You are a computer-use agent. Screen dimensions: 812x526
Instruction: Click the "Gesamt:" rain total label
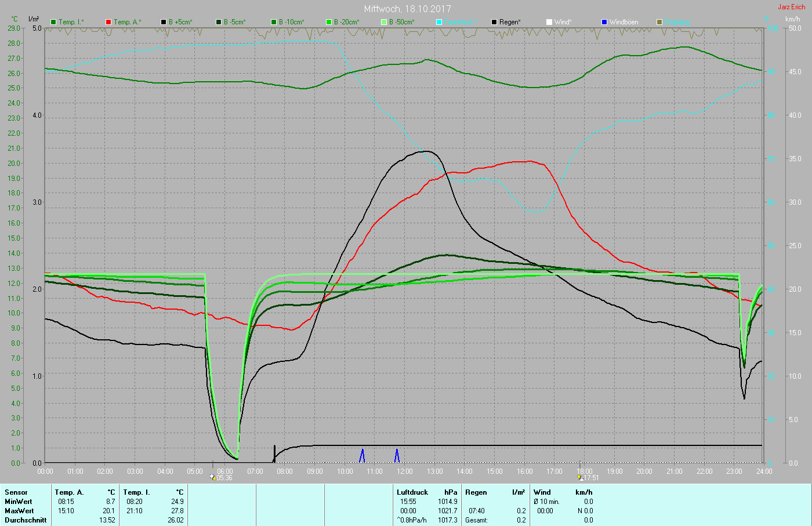(477, 520)
